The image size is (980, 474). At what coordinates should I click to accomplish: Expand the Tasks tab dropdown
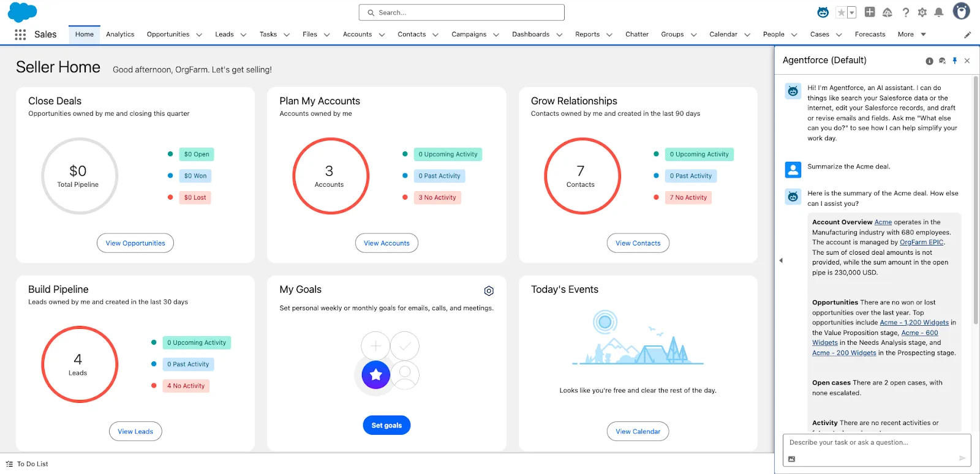287,35
